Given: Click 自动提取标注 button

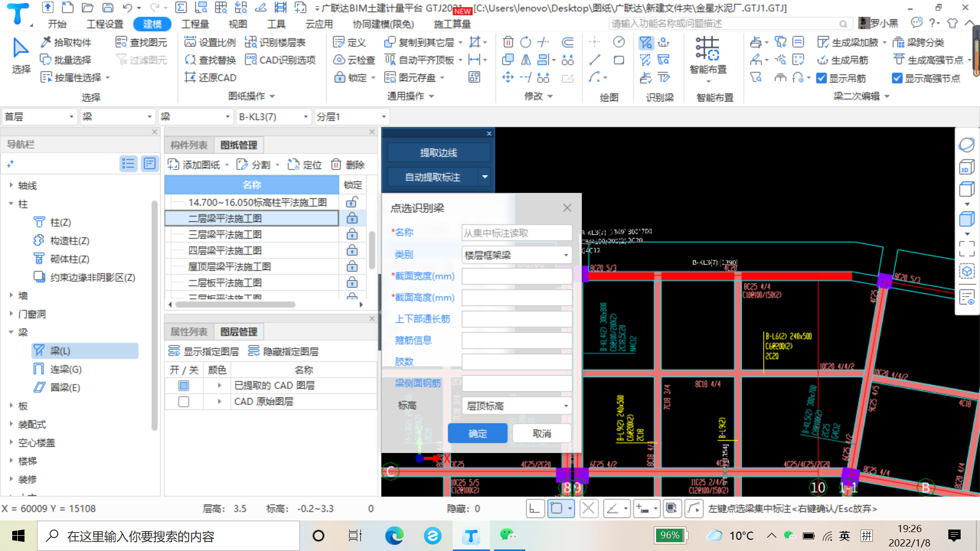Looking at the screenshot, I should point(433,177).
